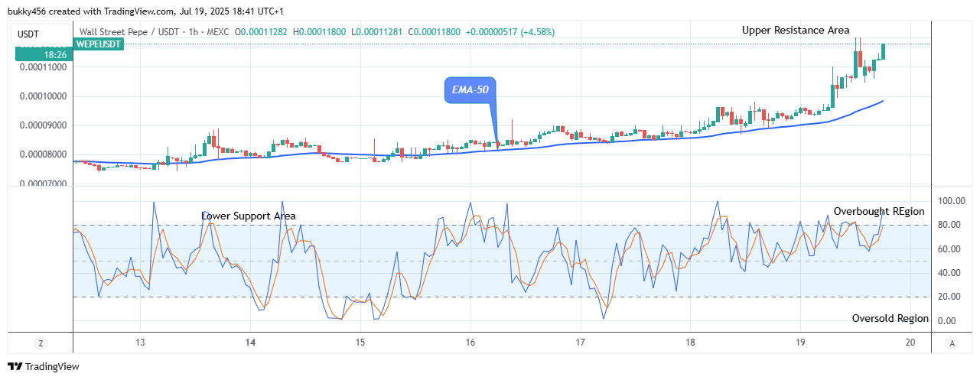The height and width of the screenshot is (380, 980).
Task: Click the Z timezone button
Action: [x=40, y=343]
